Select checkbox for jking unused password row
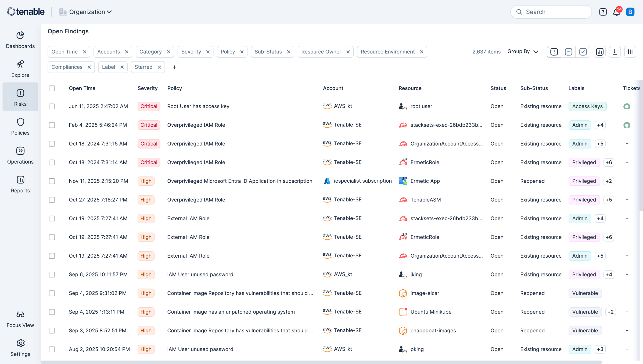The width and height of the screenshot is (643, 364). click(52, 274)
